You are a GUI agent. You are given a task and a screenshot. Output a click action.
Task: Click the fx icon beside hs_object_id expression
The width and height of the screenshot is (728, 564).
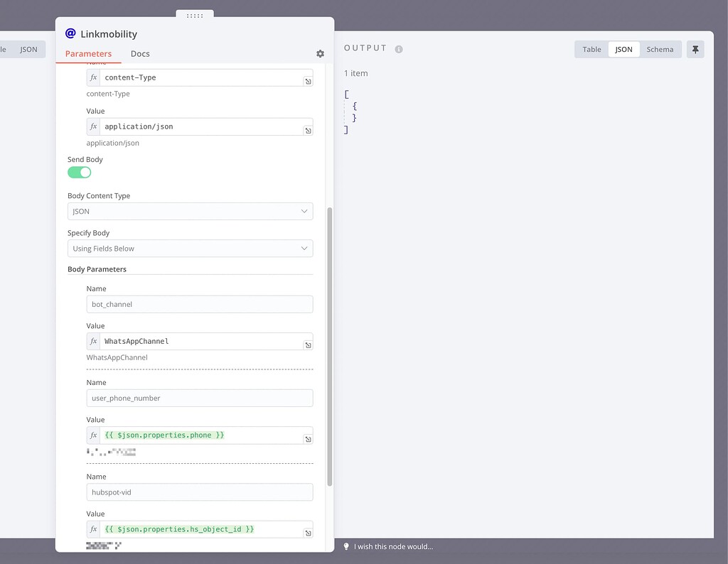93,528
